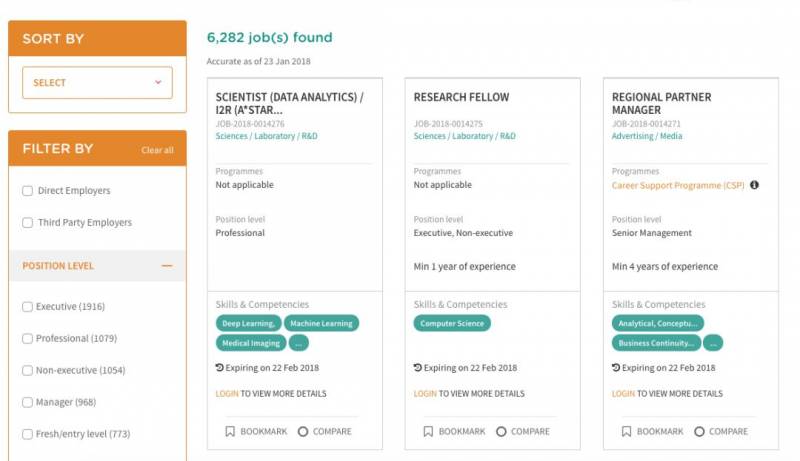Clear all applied filters
The image size is (800, 461).
[x=157, y=150]
